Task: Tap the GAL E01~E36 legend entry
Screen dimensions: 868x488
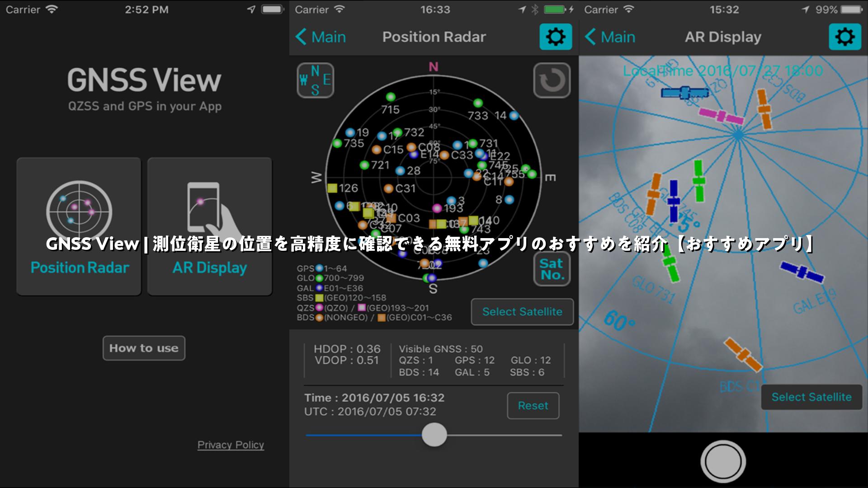Action: [330, 288]
